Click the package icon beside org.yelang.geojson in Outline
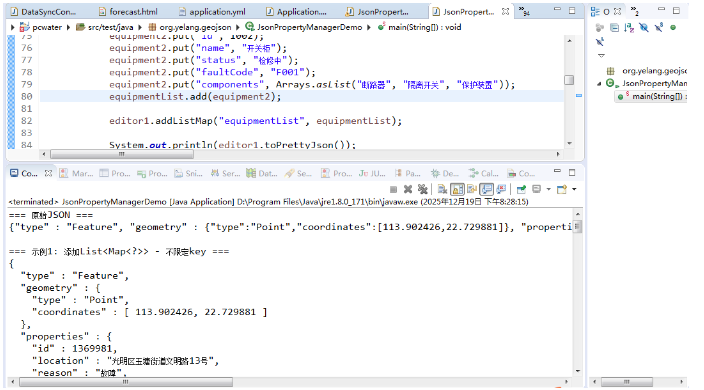The image size is (704, 390). coord(610,70)
